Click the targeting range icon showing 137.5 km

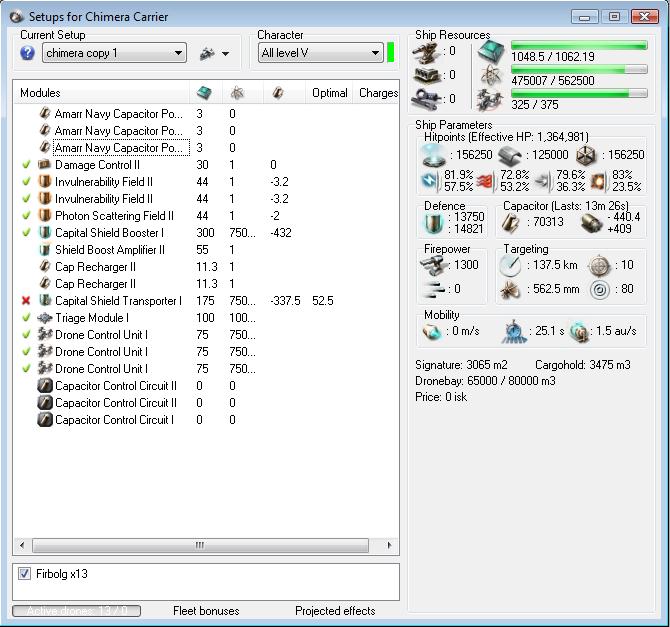(510, 265)
